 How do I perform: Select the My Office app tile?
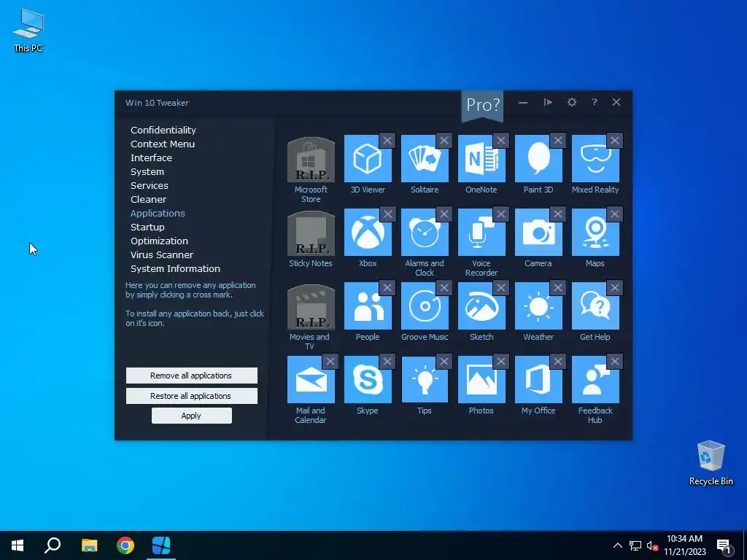tap(538, 380)
